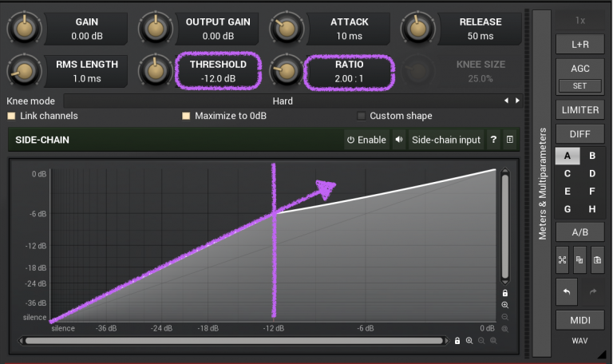The width and height of the screenshot is (613, 364).
Task: Open the side-chain presets icon
Action: tap(509, 140)
